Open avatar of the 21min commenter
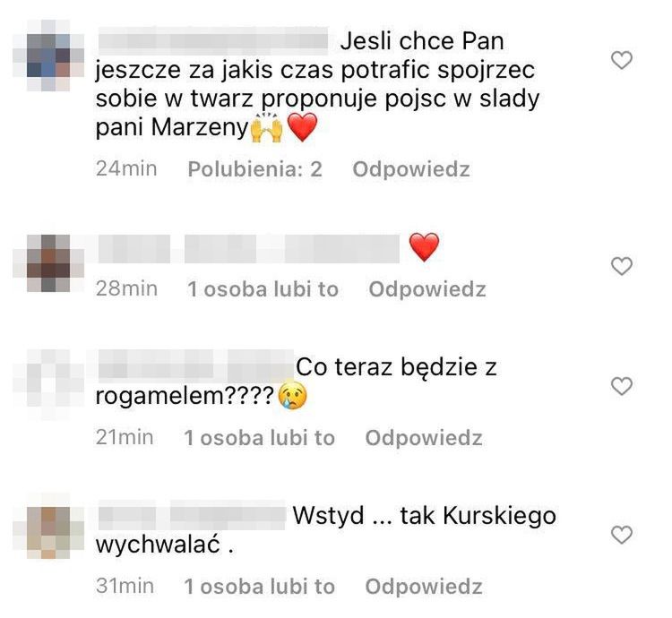Image resolution: width=672 pixels, height=618 pixels. click(48, 384)
